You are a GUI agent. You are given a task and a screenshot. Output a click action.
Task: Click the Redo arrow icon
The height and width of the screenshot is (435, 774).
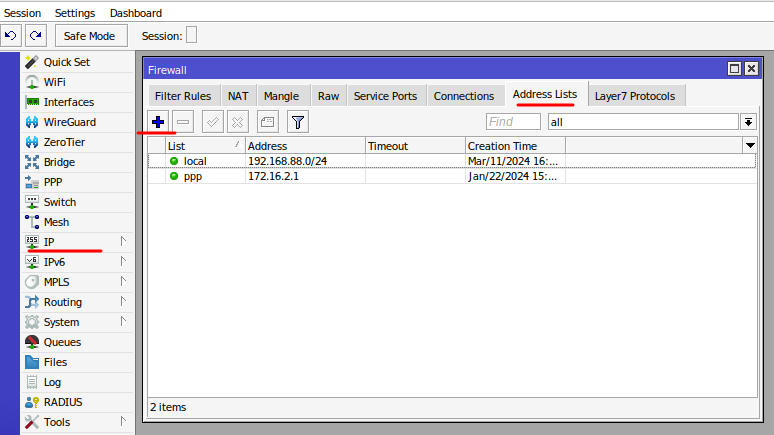pos(36,36)
